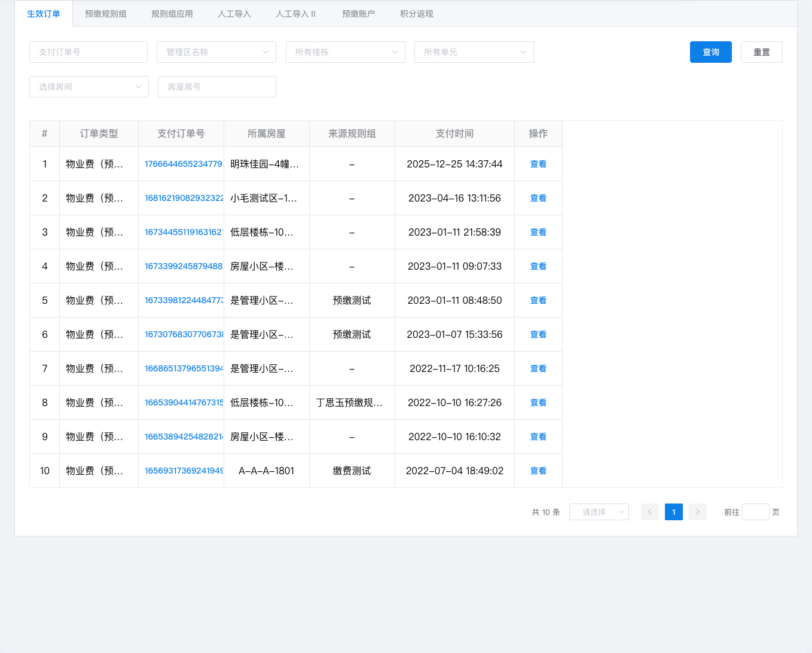Focus the 支付订单号 search field
The width and height of the screenshot is (812, 653).
click(x=88, y=52)
